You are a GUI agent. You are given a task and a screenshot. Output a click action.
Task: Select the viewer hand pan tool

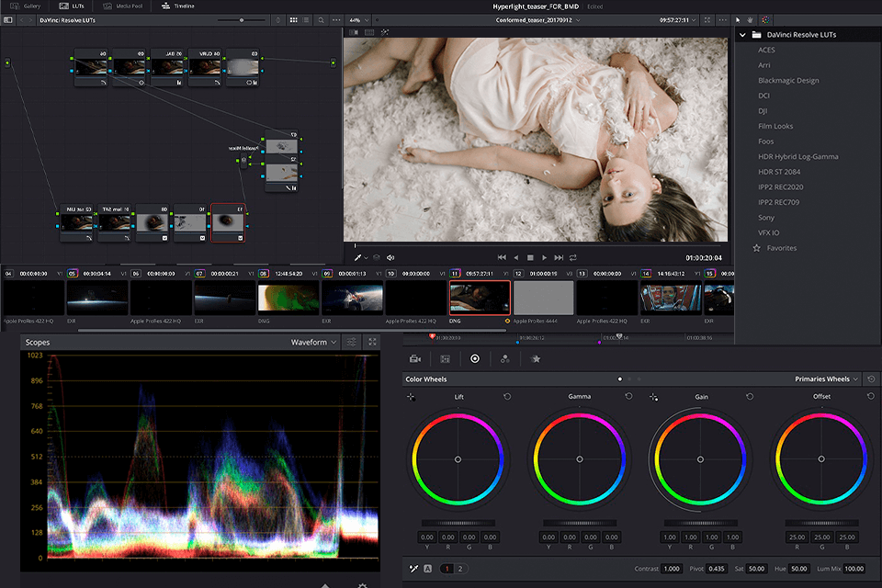(x=751, y=20)
